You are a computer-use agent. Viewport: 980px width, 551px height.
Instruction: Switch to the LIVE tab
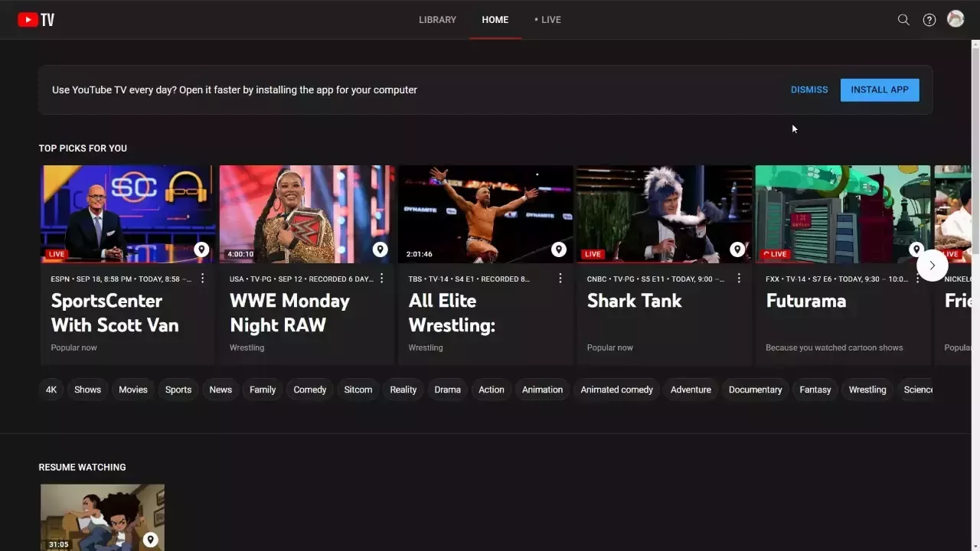(x=547, y=19)
